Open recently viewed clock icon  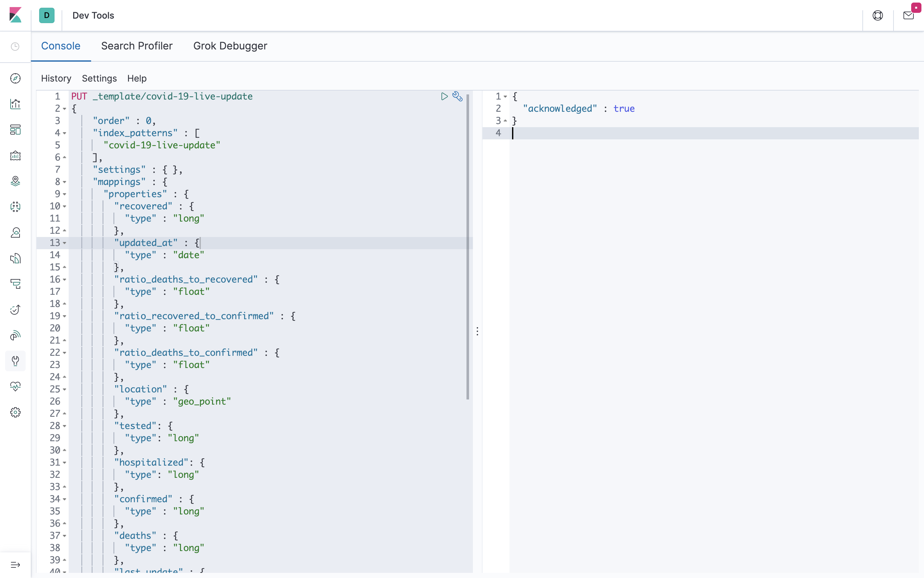pyautogui.click(x=15, y=47)
